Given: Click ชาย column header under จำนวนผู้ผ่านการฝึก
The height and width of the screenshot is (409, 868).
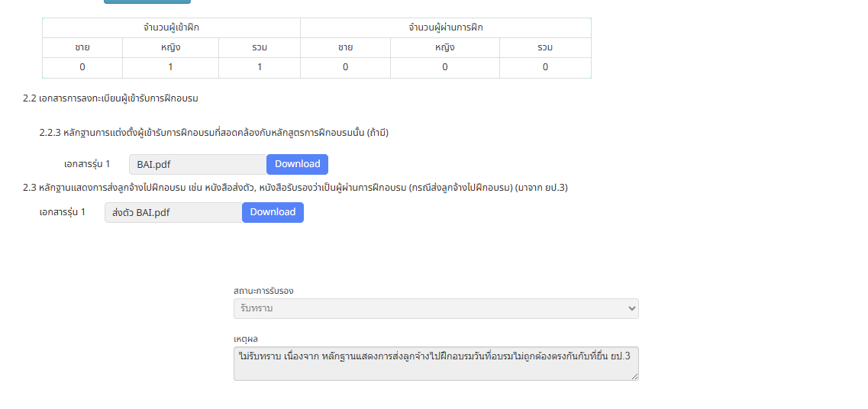Looking at the screenshot, I should pyautogui.click(x=345, y=47).
